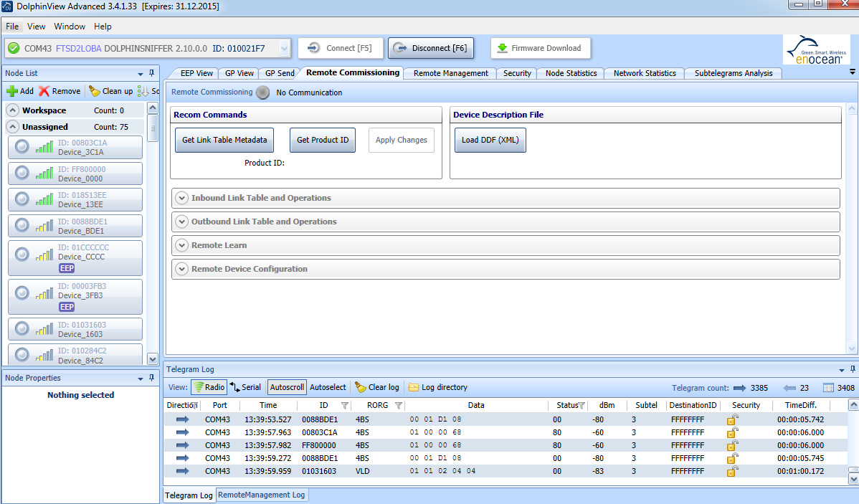
Task: Click the DolphinView application icon in title bar
Action: (7, 6)
